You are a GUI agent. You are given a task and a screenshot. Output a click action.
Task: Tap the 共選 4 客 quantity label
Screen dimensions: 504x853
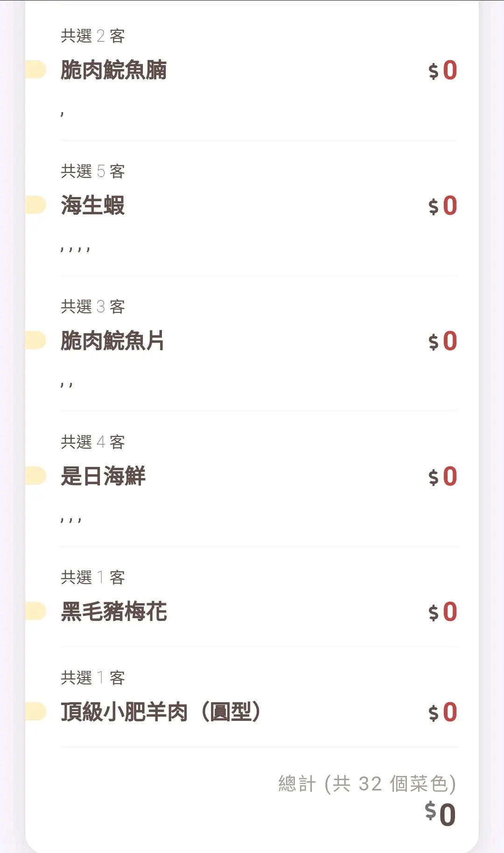tap(92, 442)
